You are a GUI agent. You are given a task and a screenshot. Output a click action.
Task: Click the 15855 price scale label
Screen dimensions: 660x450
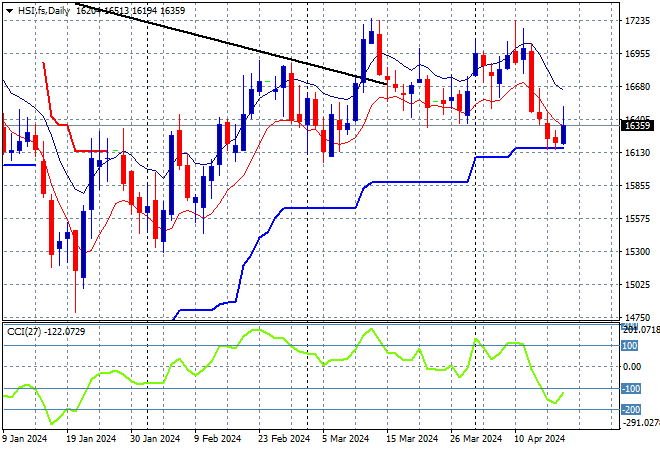tap(637, 186)
